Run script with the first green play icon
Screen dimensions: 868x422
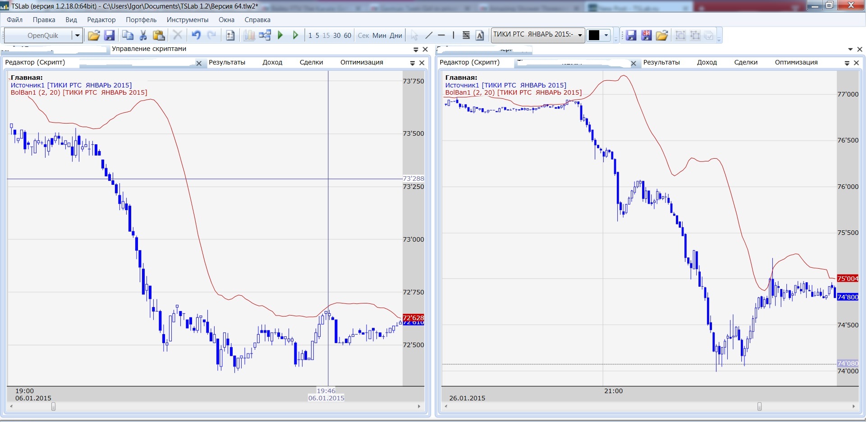point(280,35)
